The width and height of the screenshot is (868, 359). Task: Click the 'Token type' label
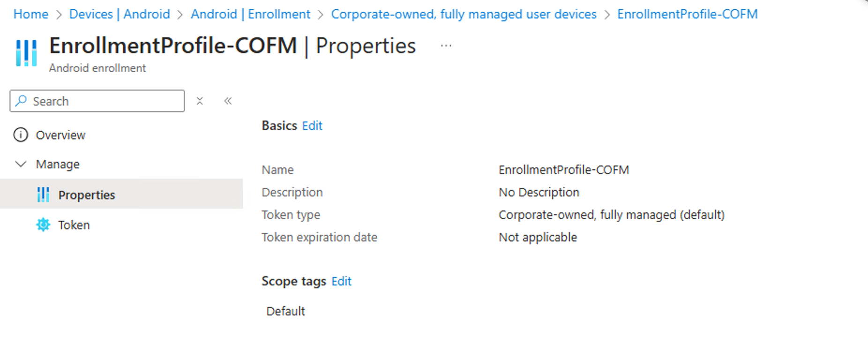click(291, 215)
